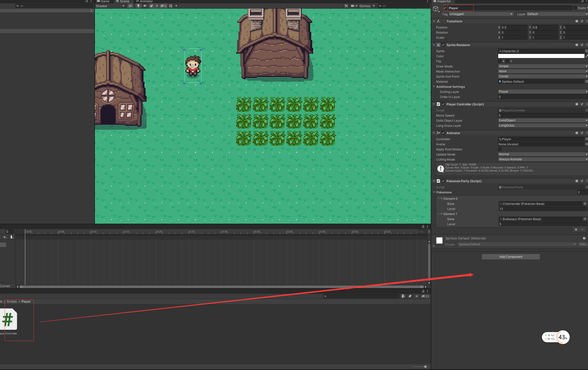Screen dimensions: 588x370
Task: Switch to the Animator tab
Action: pyautogui.click(x=144, y=2)
